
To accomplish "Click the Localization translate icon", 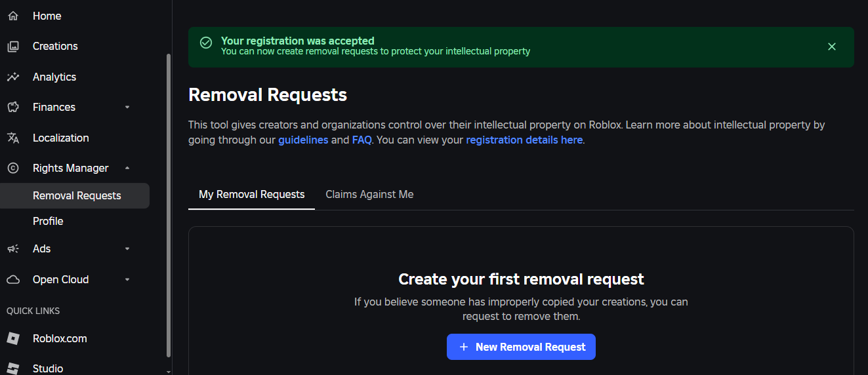I will click(x=13, y=138).
